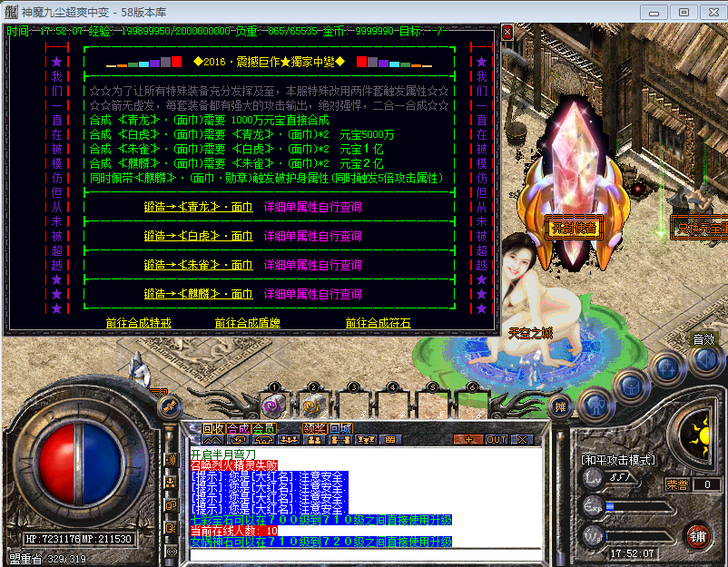Select empty belt slot 3
Viewport: 728px width, 567px height.
click(352, 406)
